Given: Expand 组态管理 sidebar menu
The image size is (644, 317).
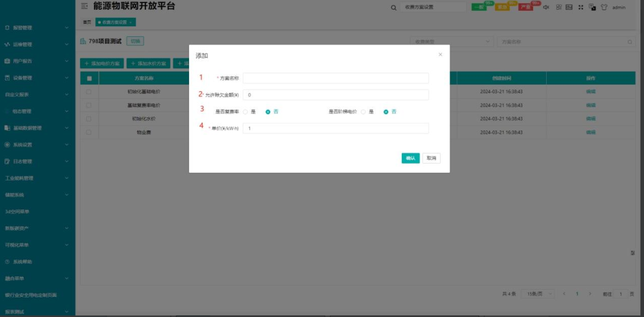Looking at the screenshot, I should point(38,111).
